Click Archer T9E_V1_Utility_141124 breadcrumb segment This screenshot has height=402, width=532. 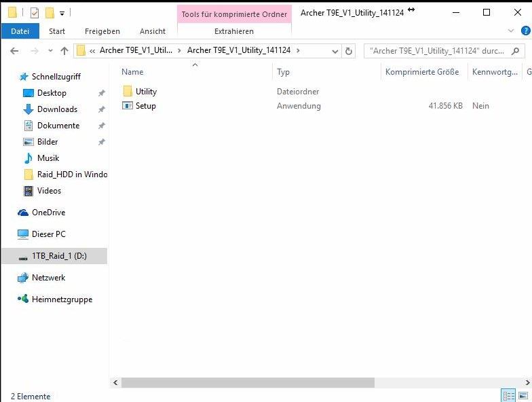point(239,50)
